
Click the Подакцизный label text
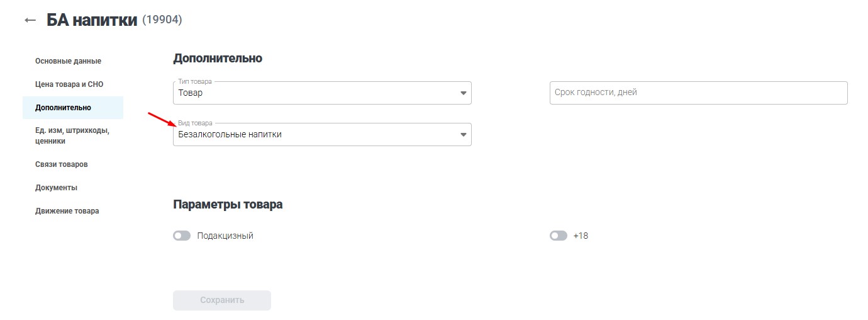[225, 236]
